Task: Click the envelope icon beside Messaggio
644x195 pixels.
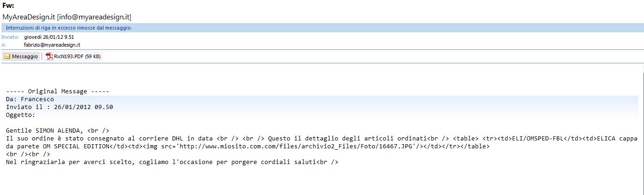Action: 7,56
